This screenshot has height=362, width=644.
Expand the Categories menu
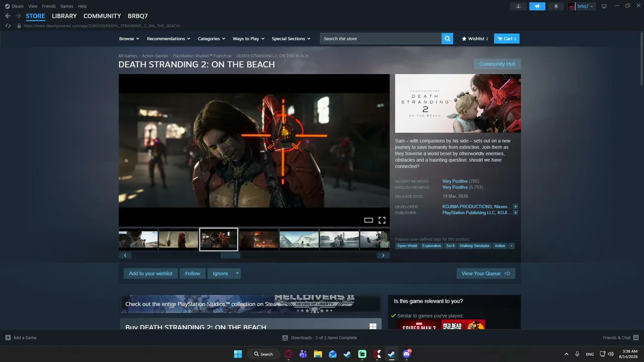(211, 39)
